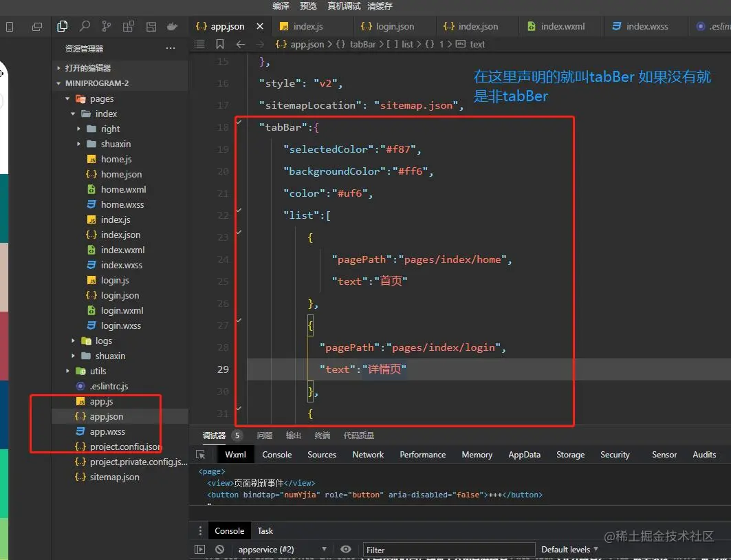Open the Performance devtools tab
The width and height of the screenshot is (731, 560).
pyautogui.click(x=422, y=455)
